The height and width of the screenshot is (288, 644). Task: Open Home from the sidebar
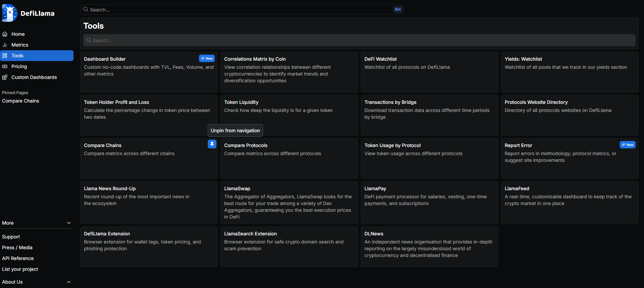[37, 34]
